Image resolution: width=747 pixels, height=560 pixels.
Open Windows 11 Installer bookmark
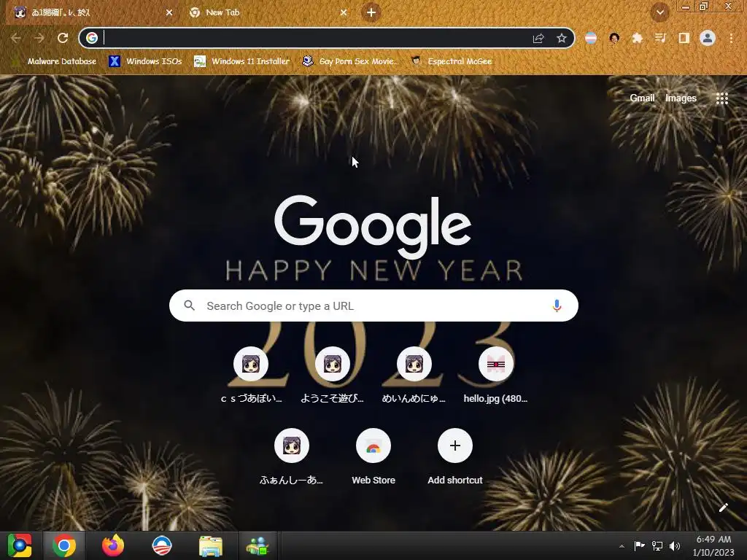[242, 61]
